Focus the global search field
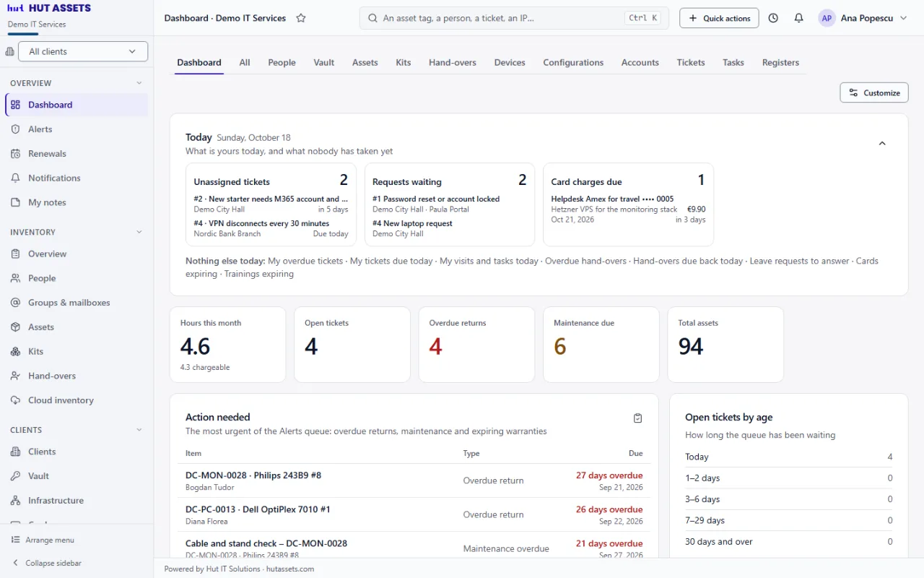 (x=514, y=18)
